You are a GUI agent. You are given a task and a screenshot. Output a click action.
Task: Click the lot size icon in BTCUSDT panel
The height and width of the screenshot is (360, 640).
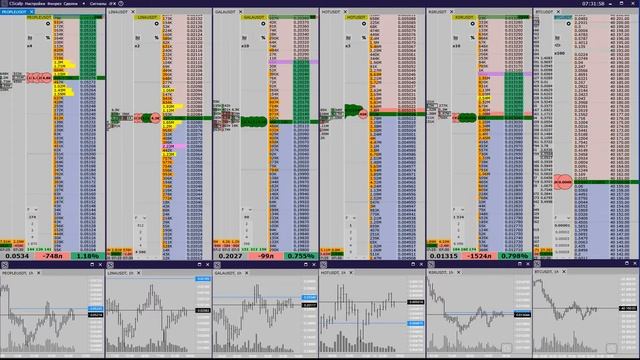558,38
